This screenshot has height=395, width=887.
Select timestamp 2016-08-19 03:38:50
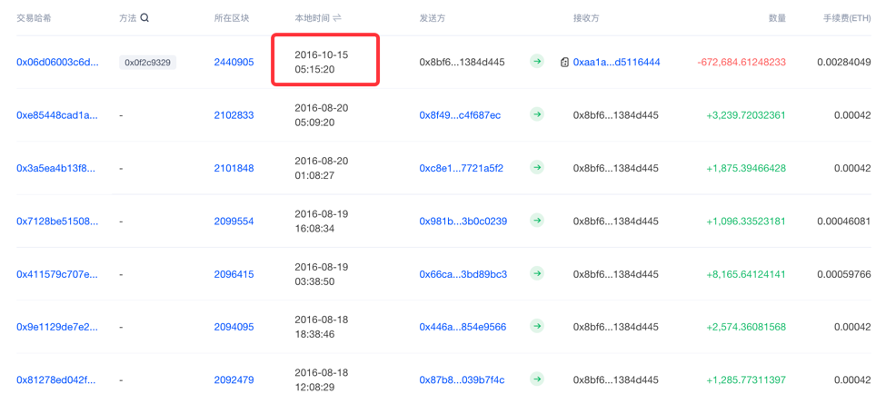tap(321, 274)
